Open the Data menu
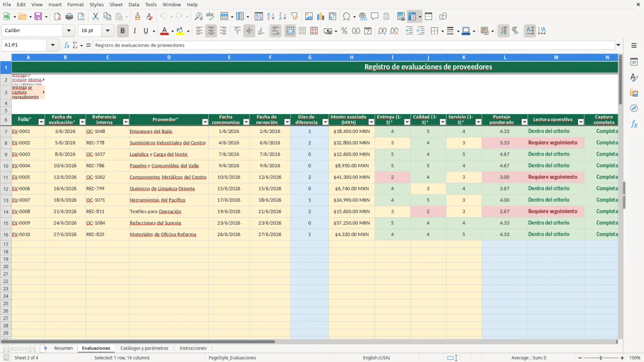This screenshot has height=362, width=644. click(134, 4)
